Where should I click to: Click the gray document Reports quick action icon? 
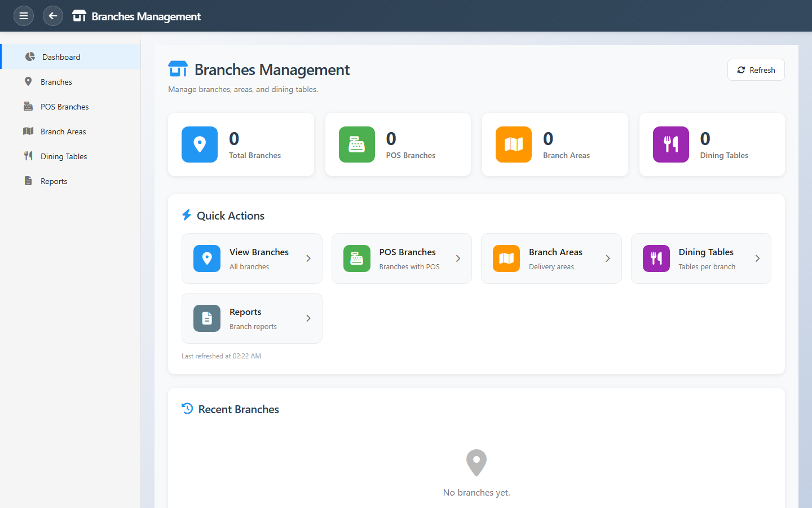coord(207,318)
